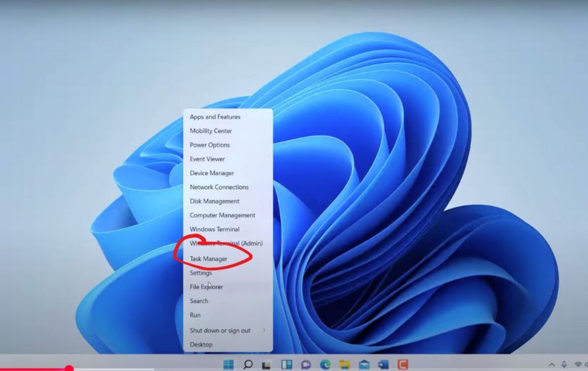Viewport: 588px width, 371px height.
Task: Open Task View on the taskbar
Action: pyautogui.click(x=266, y=364)
